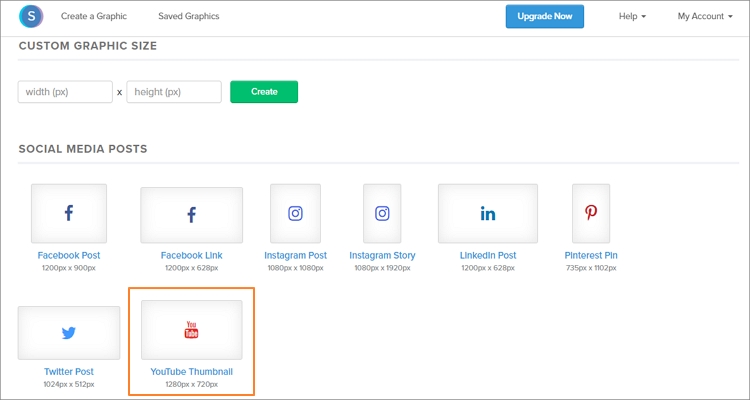The width and height of the screenshot is (750, 400).
Task: Open the Twitter Post text link
Action: click(69, 372)
